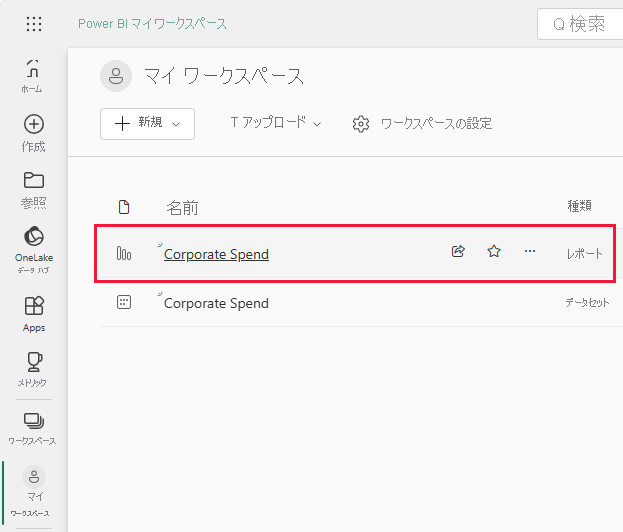Open the Corporate Spend report link

[x=216, y=254]
